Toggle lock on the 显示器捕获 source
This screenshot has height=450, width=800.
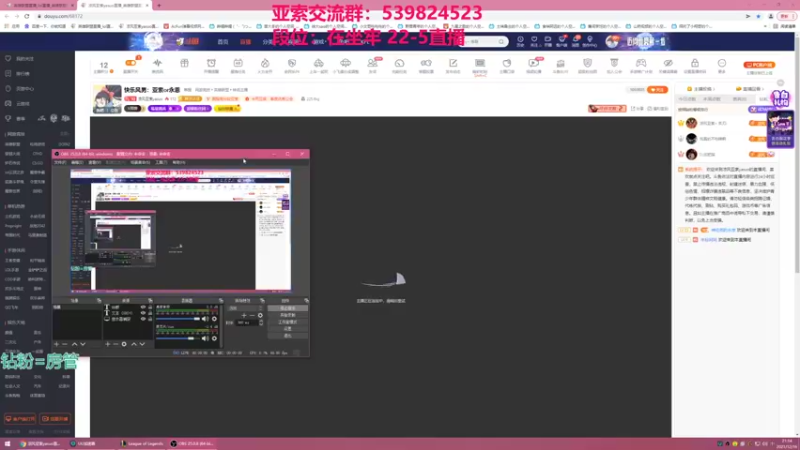150,319
